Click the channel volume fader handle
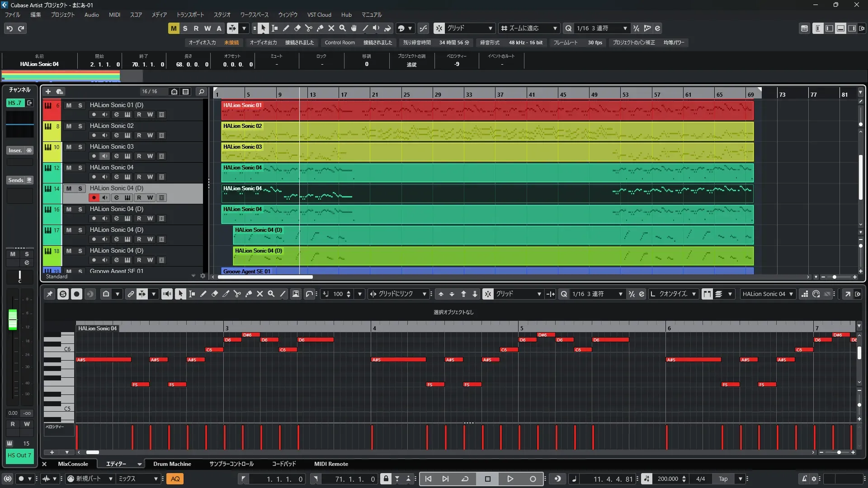 (13, 319)
